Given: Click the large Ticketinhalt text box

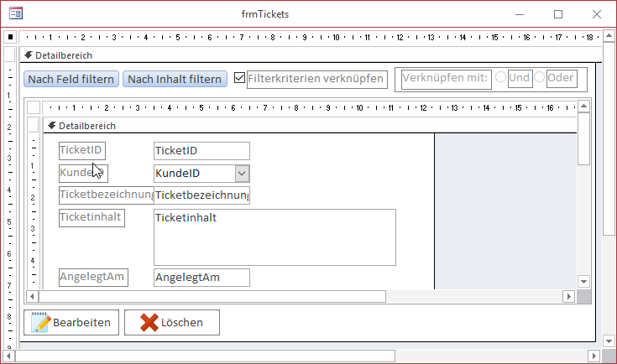Looking at the screenshot, I should tap(275, 237).
